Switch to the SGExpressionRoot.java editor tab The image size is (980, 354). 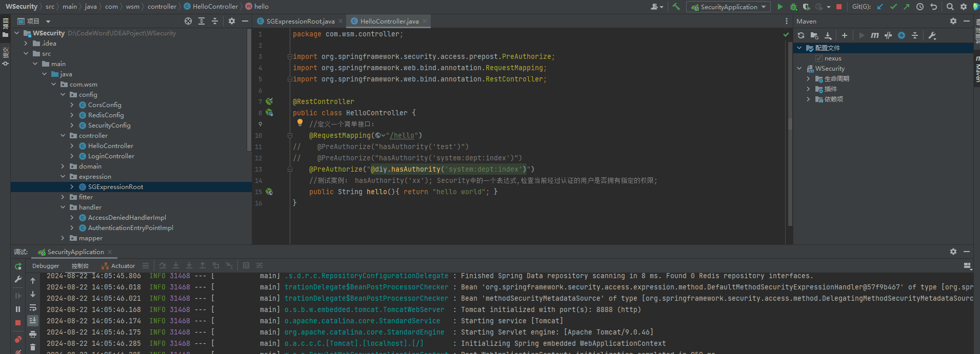[300, 21]
